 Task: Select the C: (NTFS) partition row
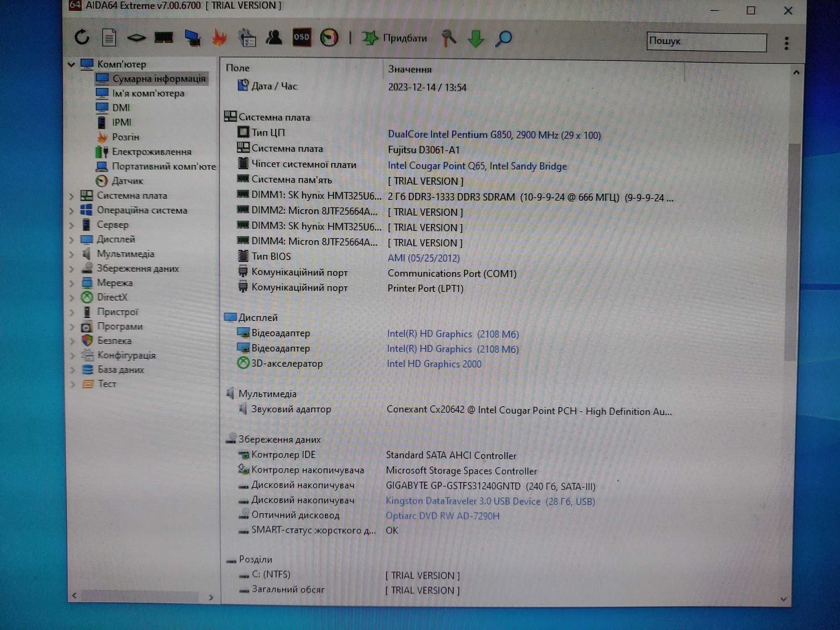click(349, 575)
